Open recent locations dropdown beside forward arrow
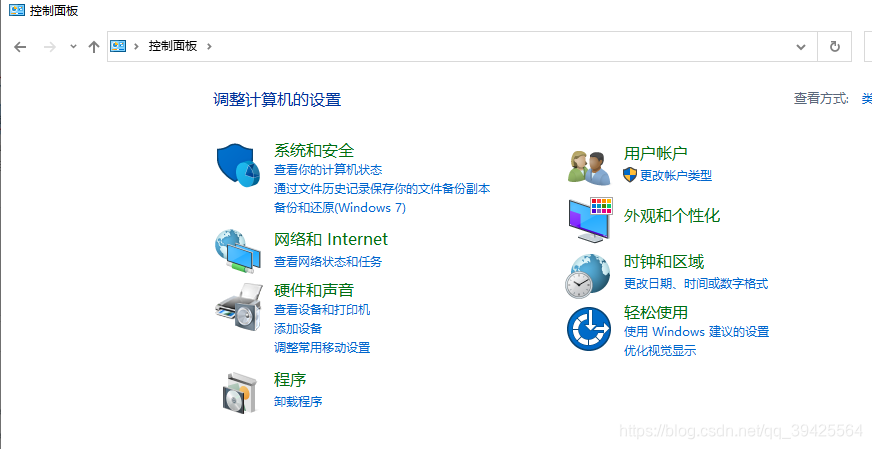 (x=73, y=47)
